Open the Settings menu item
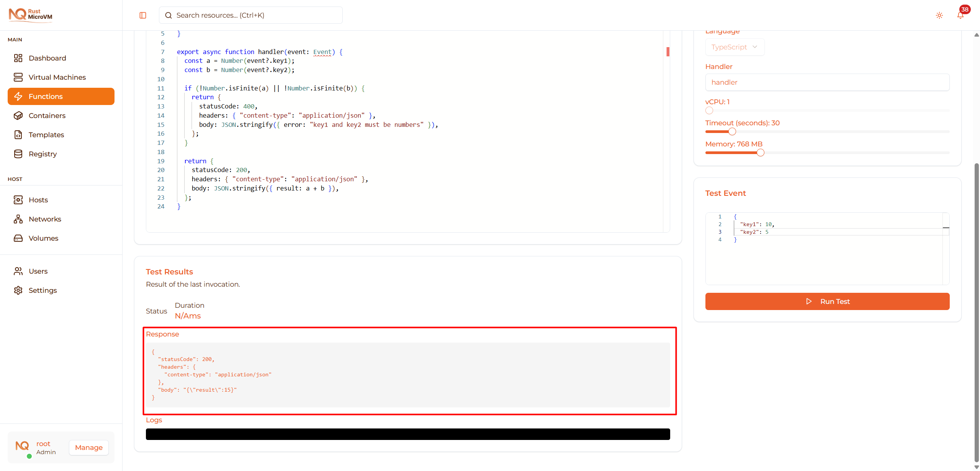This screenshot has width=980, height=471. tap(43, 290)
